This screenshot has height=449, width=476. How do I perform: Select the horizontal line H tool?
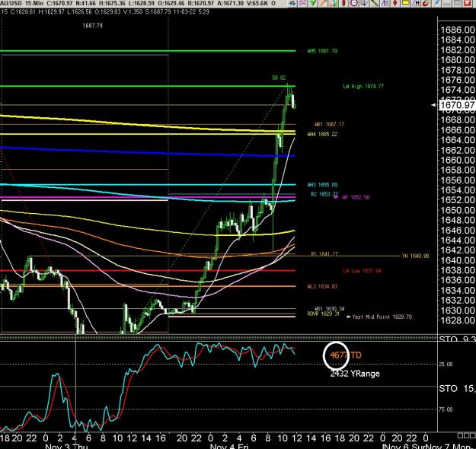pyautogui.click(x=416, y=3)
